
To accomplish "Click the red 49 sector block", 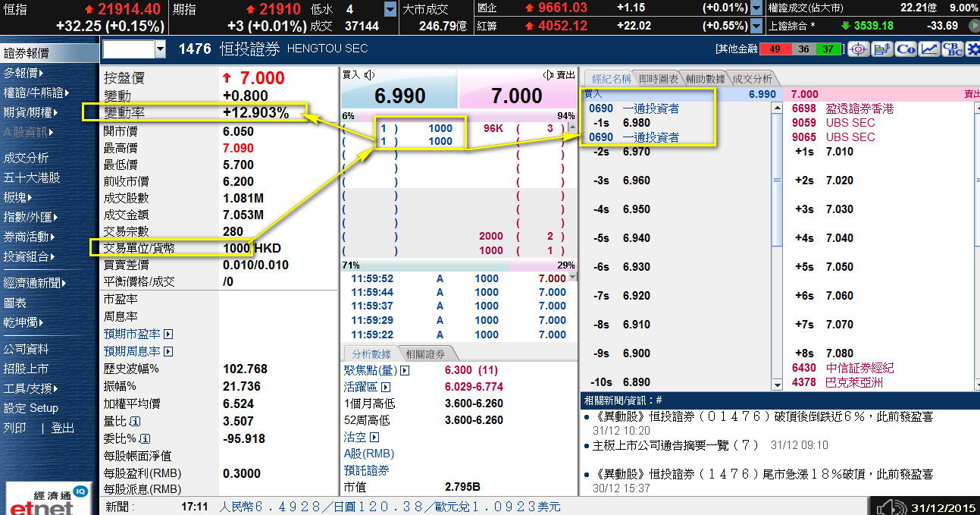I will 775,49.
